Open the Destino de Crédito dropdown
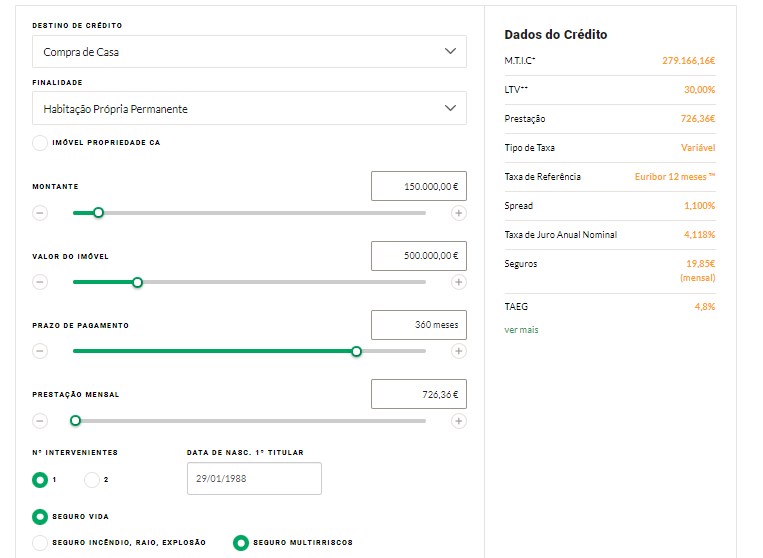 pos(249,52)
